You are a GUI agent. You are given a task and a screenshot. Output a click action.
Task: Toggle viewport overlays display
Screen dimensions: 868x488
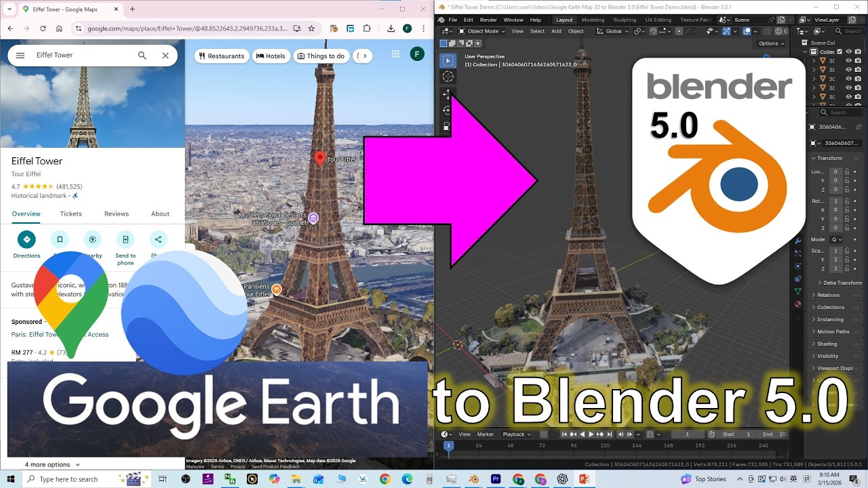pyautogui.click(x=747, y=31)
